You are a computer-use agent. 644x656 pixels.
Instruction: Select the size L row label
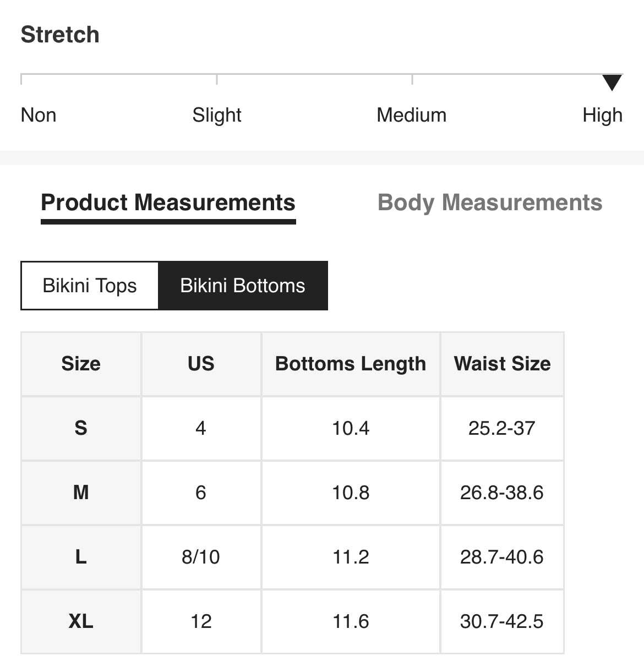click(x=81, y=557)
